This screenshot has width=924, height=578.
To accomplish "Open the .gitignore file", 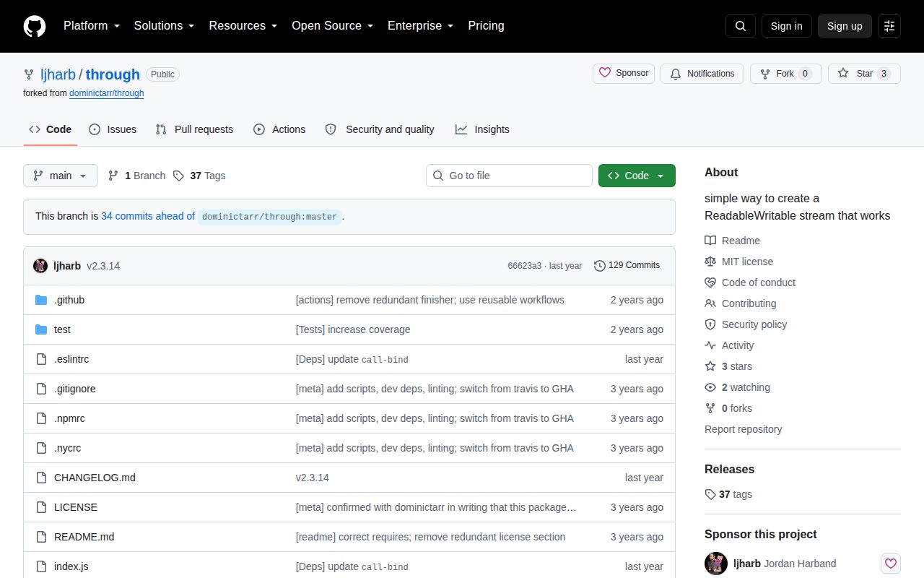I will [x=75, y=389].
